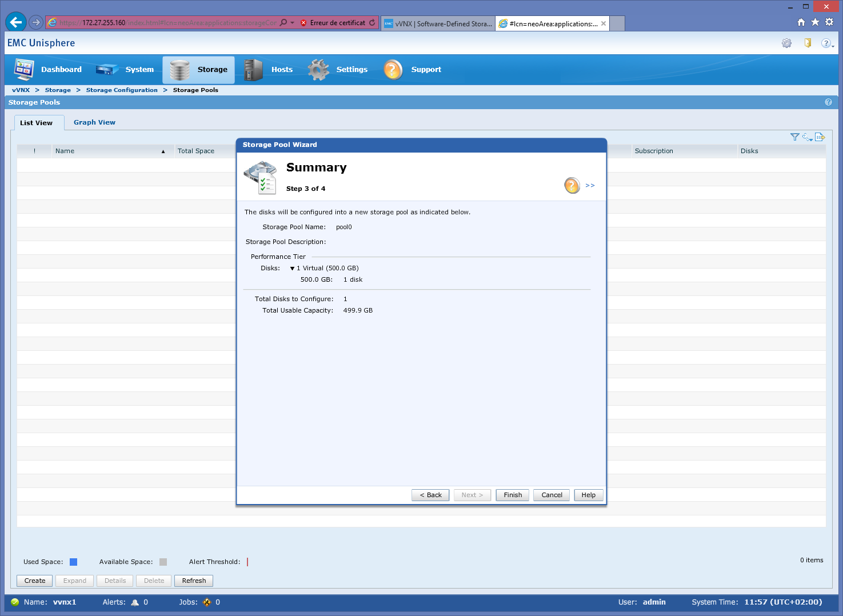The image size is (843, 616).
Task: Open the Storage menu in the navigation bar
Action: click(x=199, y=70)
